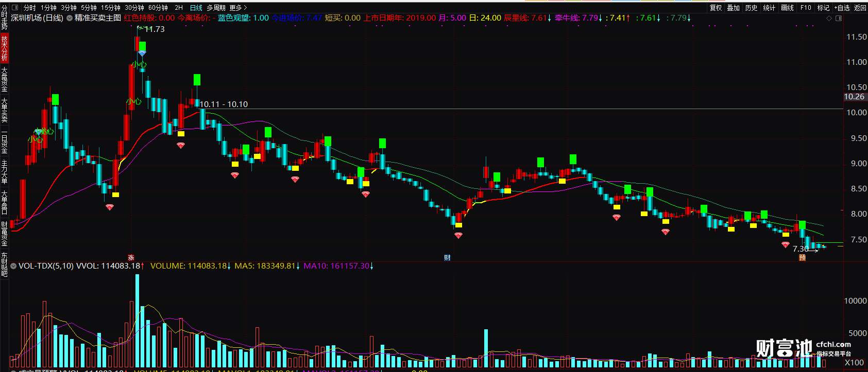Switch to the 30分钟 period
868x372 pixels.
click(134, 8)
